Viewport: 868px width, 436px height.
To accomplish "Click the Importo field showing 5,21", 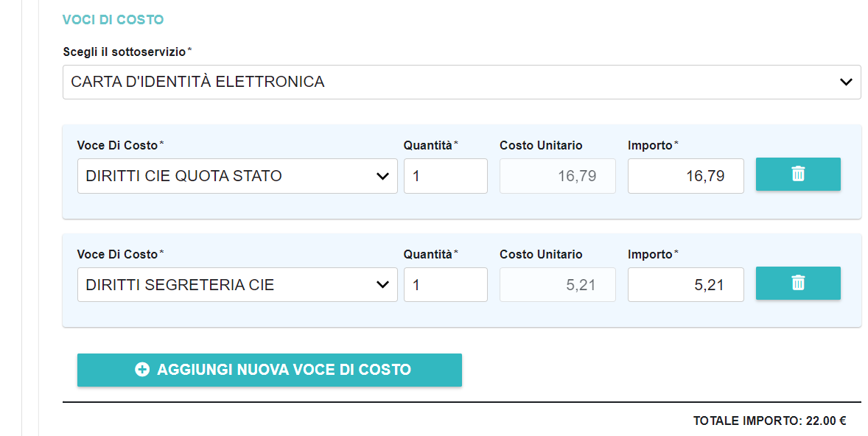I will pyautogui.click(x=685, y=285).
